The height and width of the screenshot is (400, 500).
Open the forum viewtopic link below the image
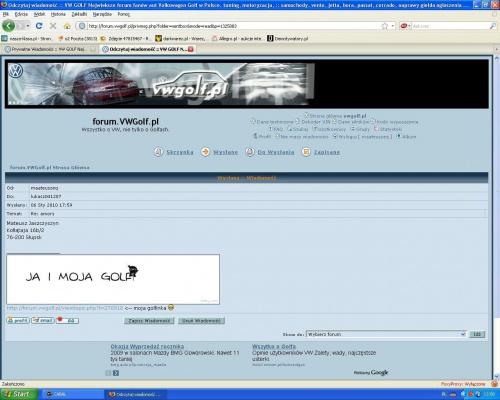pyautogui.click(x=65, y=308)
